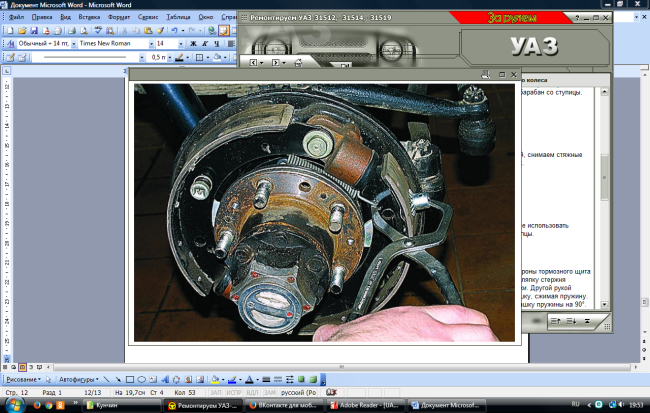The height and width of the screenshot is (413, 650).
Task: Run the spelling check (ABC) icon
Action: coord(98,30)
